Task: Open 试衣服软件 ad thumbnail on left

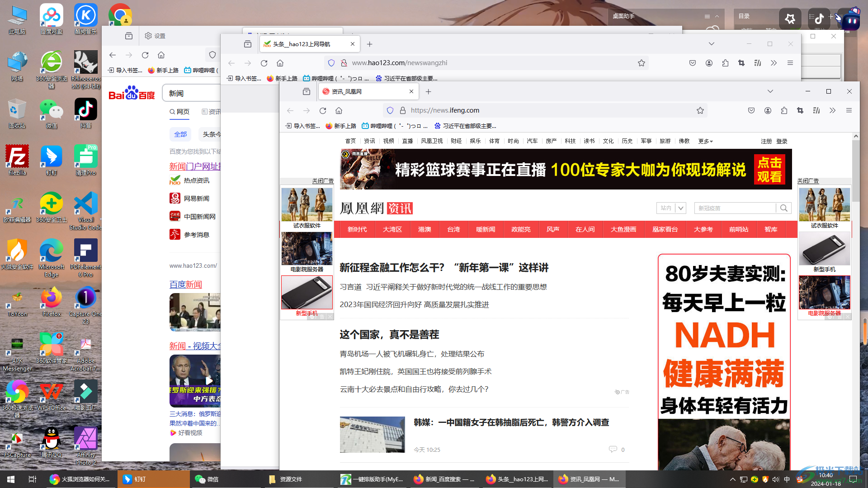Action: 307,204
